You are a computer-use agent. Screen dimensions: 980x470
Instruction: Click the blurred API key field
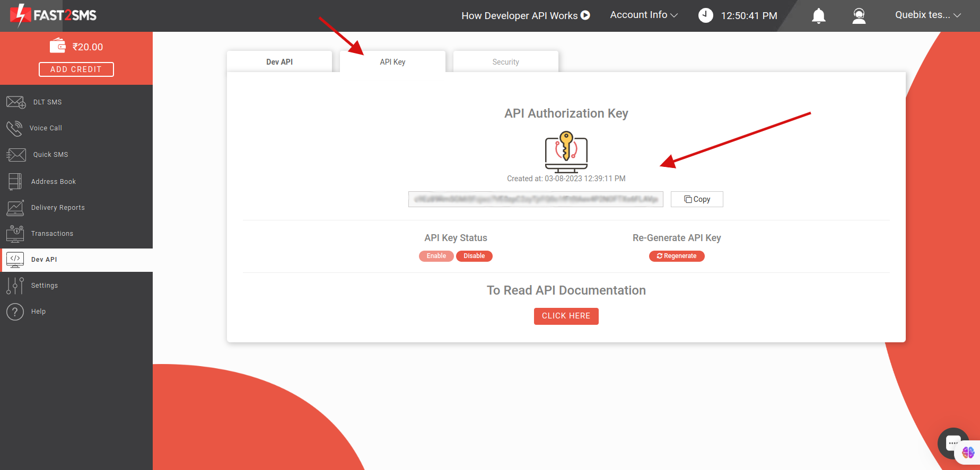(536, 199)
